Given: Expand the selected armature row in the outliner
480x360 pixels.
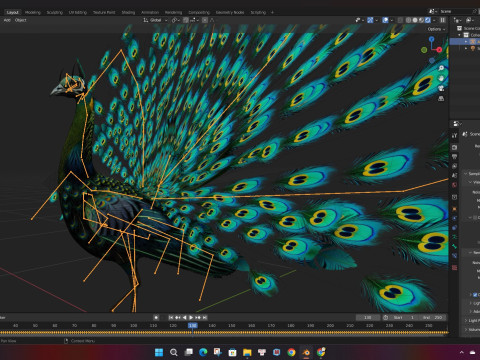Looking at the screenshot, I should (466, 42).
